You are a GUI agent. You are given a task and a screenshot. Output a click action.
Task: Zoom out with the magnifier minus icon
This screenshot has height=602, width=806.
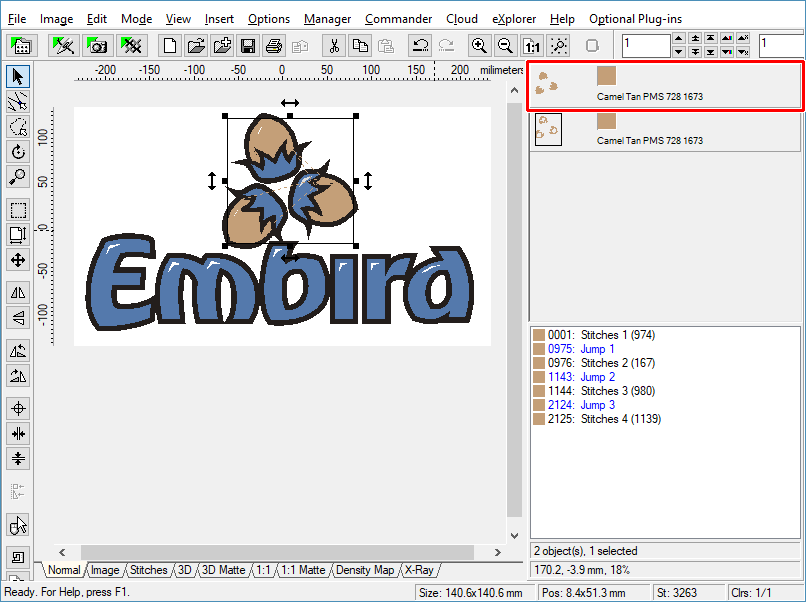coord(505,46)
